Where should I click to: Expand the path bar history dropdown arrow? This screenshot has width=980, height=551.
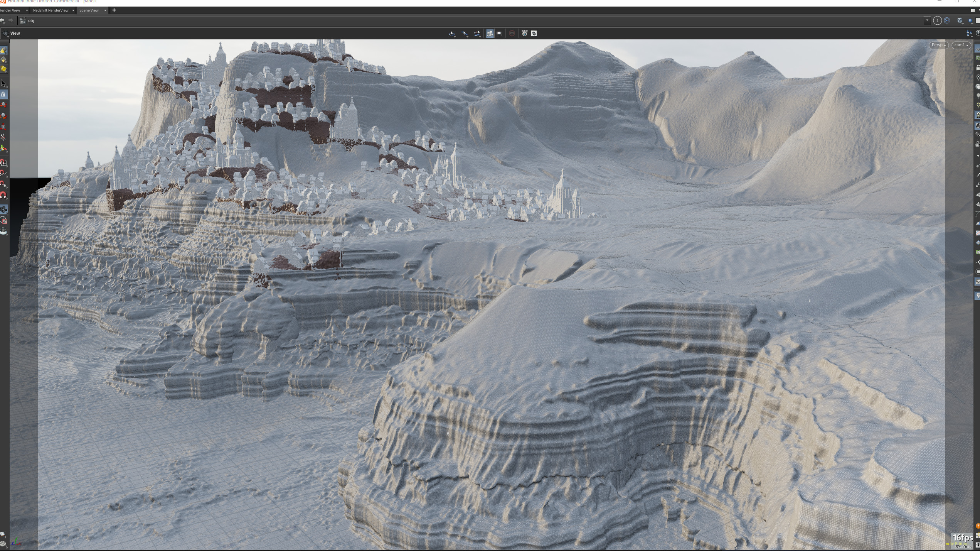tap(927, 21)
